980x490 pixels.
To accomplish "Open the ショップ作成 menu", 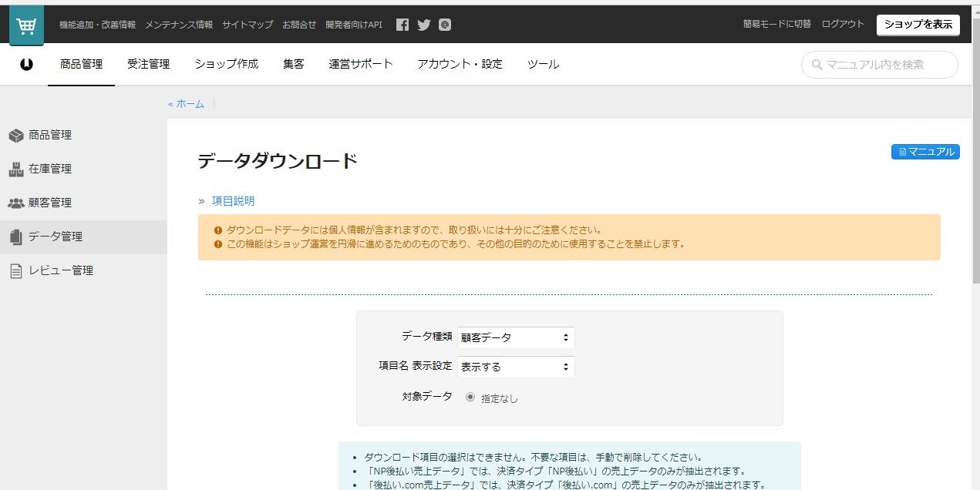I will point(227,64).
